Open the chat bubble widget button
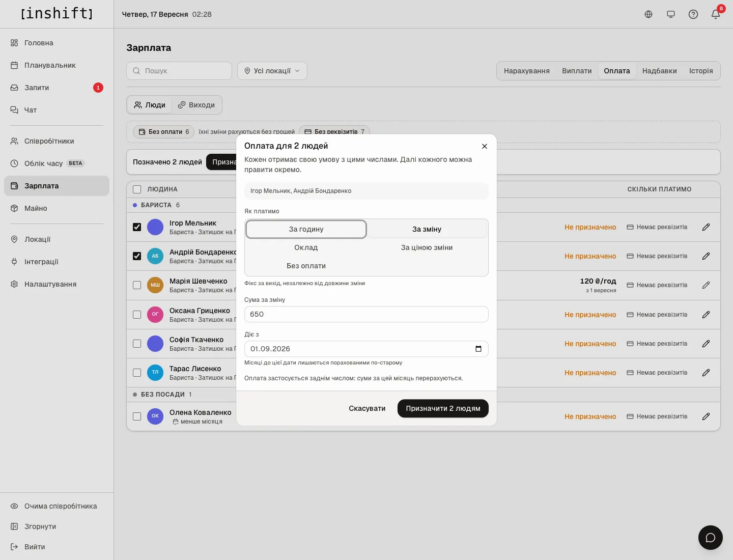The image size is (733, 560). pyautogui.click(x=711, y=538)
